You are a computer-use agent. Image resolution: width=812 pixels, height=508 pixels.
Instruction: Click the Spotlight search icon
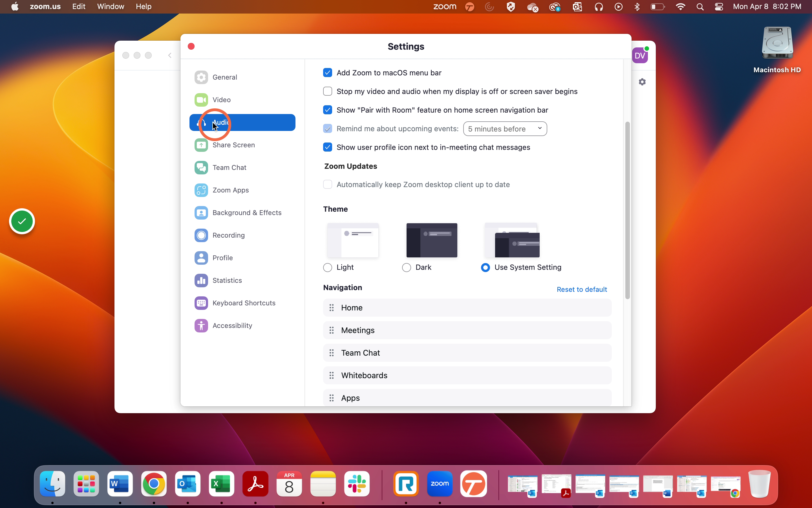pos(700,7)
